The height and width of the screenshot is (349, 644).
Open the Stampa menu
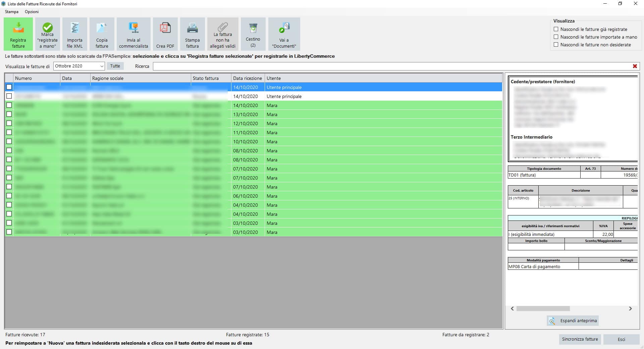(x=12, y=12)
